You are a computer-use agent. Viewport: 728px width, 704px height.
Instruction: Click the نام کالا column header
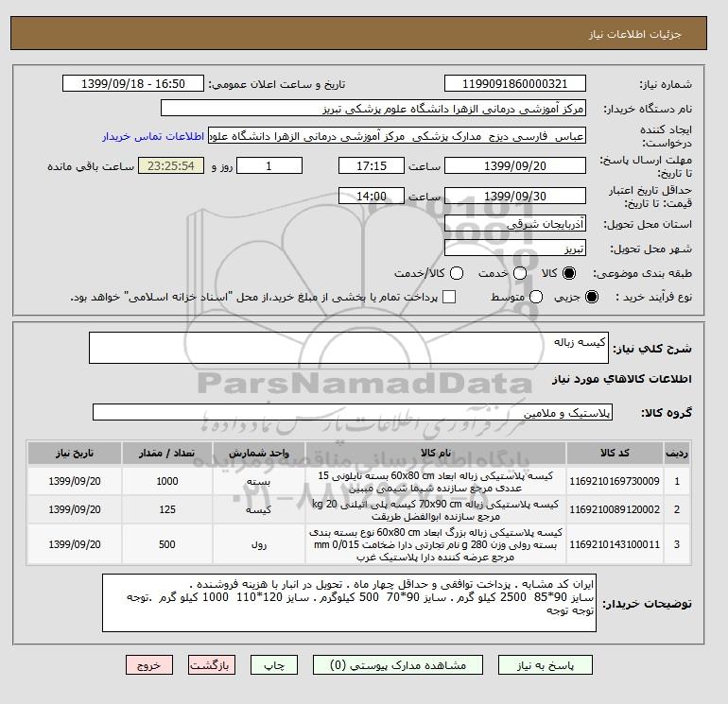pyautogui.click(x=436, y=453)
